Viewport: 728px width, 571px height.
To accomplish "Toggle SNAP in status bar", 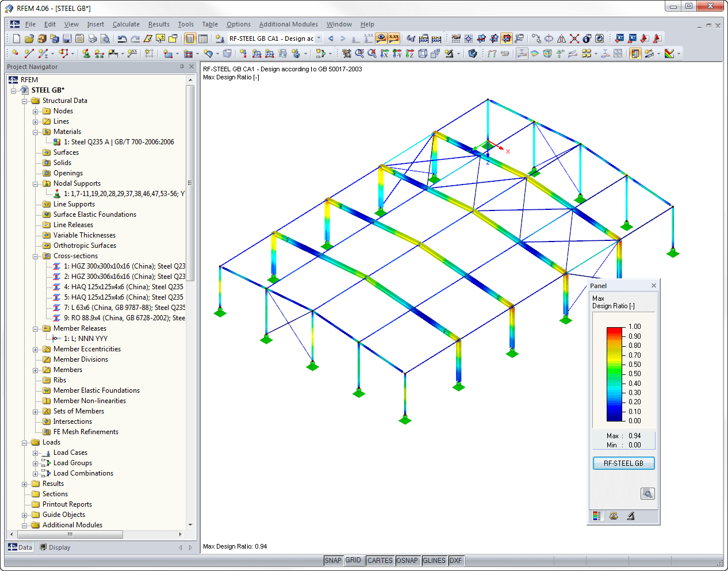I will 333,561.
